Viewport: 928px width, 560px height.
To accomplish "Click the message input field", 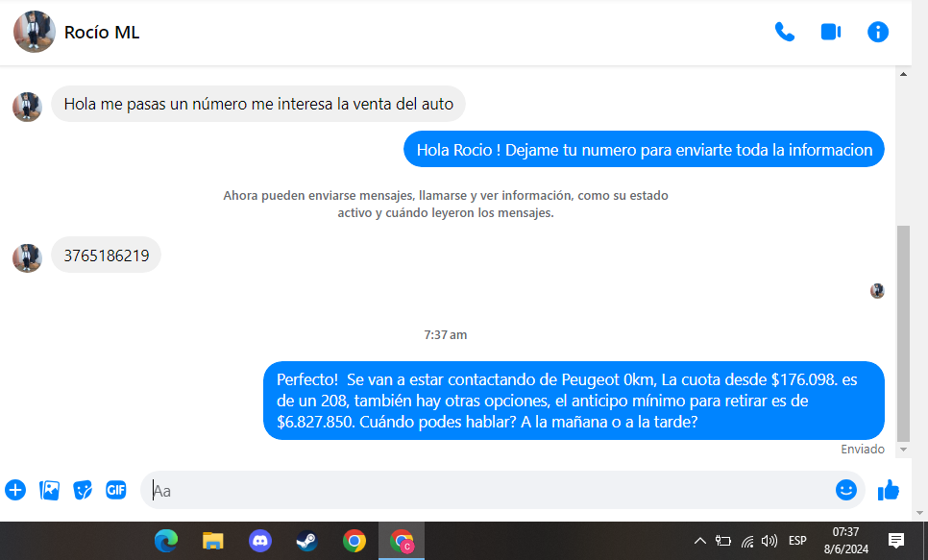I will pyautogui.click(x=480, y=490).
